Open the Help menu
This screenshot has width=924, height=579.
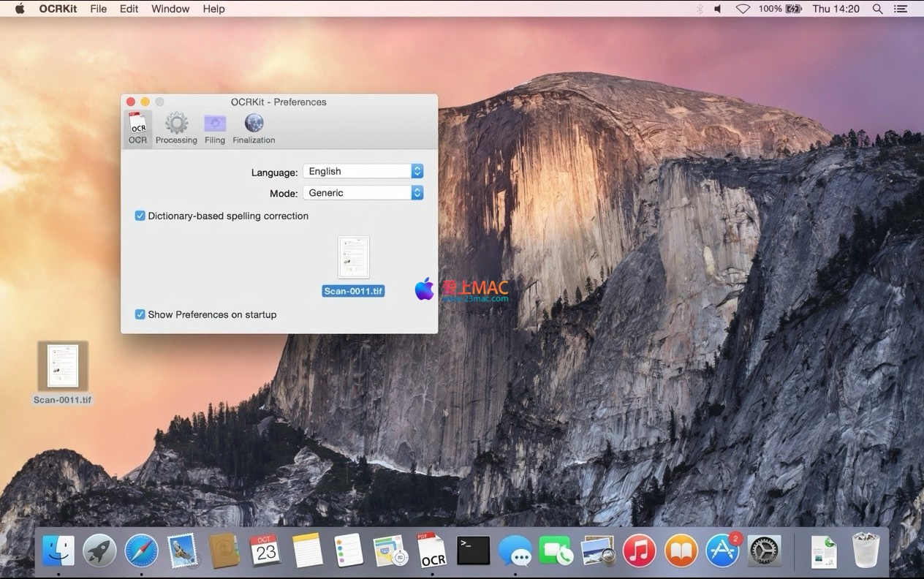pyautogui.click(x=213, y=9)
